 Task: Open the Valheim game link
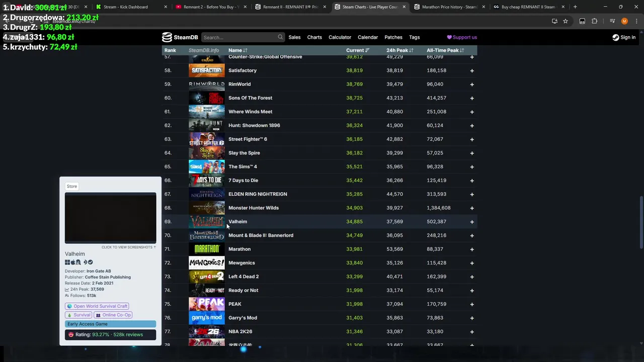tap(237, 222)
